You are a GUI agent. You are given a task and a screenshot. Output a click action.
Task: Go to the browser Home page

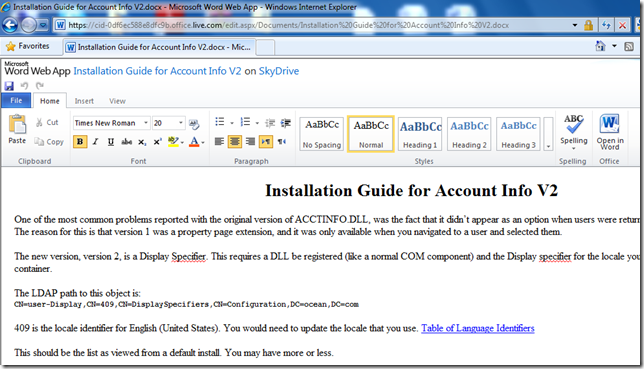click(x=600, y=46)
